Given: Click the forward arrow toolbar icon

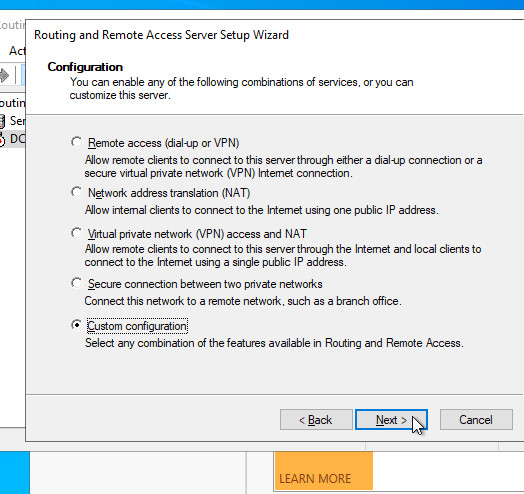Looking at the screenshot, I should coord(4,75).
